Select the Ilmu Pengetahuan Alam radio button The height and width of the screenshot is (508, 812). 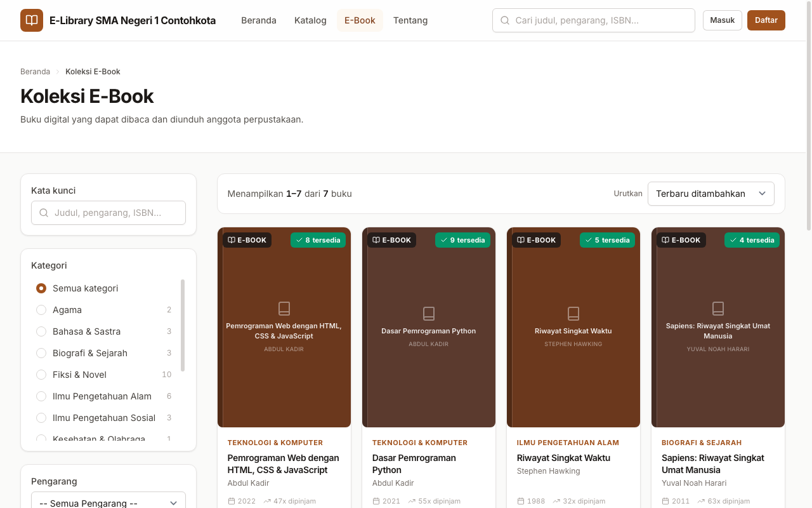pos(41,396)
